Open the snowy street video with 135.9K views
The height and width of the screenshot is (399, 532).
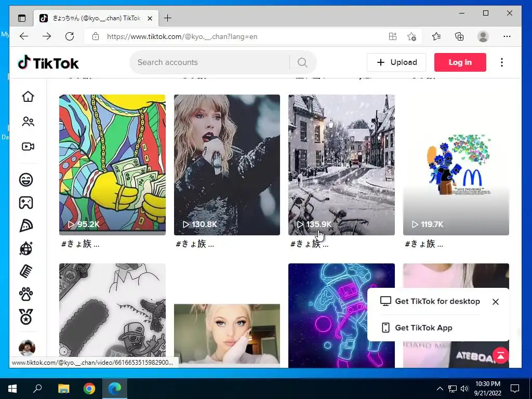342,165
